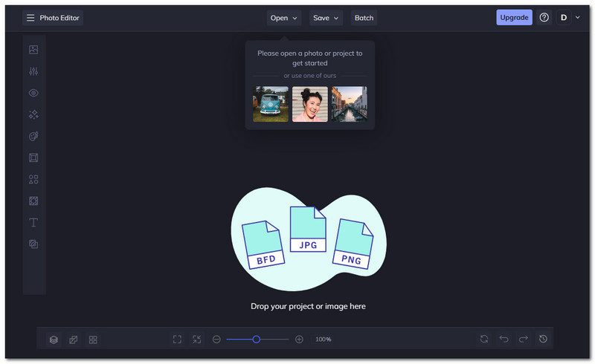
Task: Open the Artsy palette icon
Action: point(33,136)
